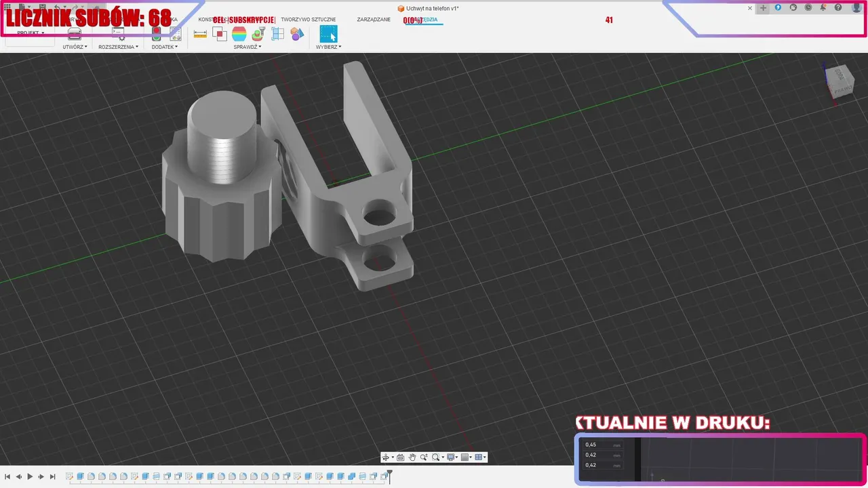Select the final feature before timeline marker
868x488 pixels.
point(383,477)
